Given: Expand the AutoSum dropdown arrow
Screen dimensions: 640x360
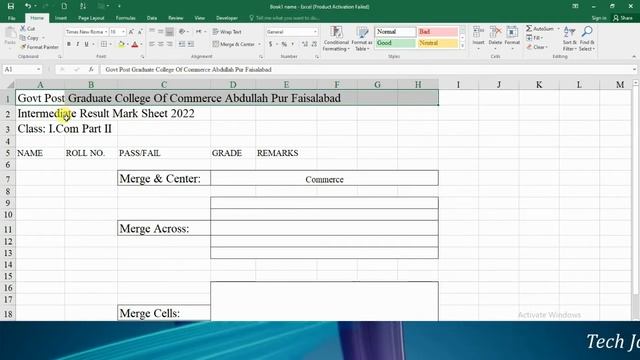Looking at the screenshot, I should click(x=558, y=28).
